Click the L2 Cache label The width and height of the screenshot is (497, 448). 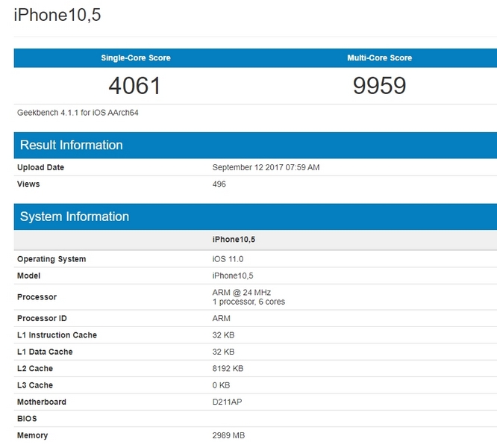(35, 368)
